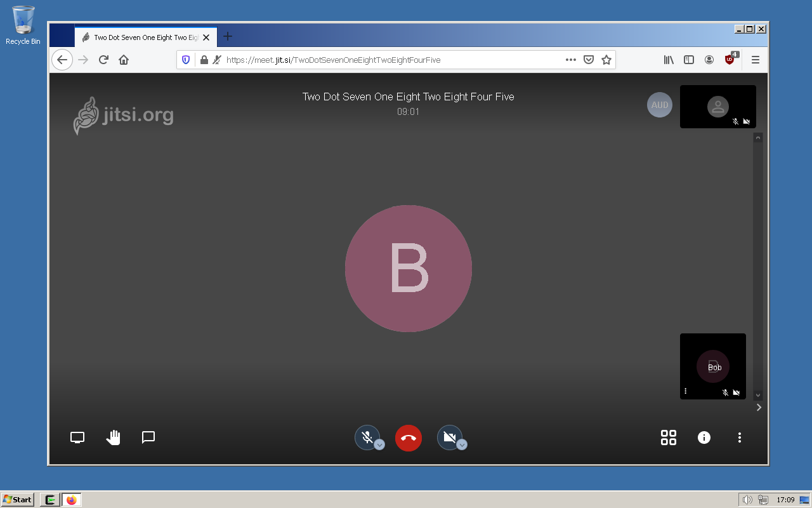The image size is (812, 508).
Task: Toggle tile view layout
Action: [669, 438]
